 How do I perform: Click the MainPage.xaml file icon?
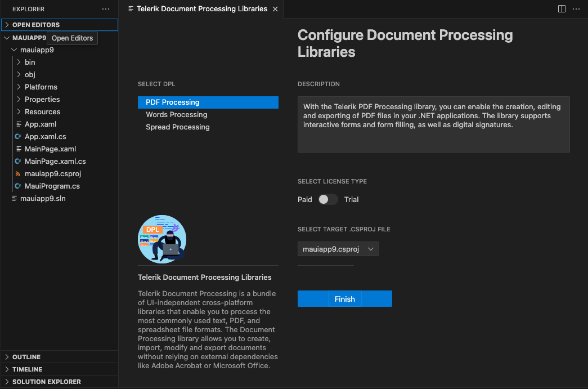click(x=19, y=149)
